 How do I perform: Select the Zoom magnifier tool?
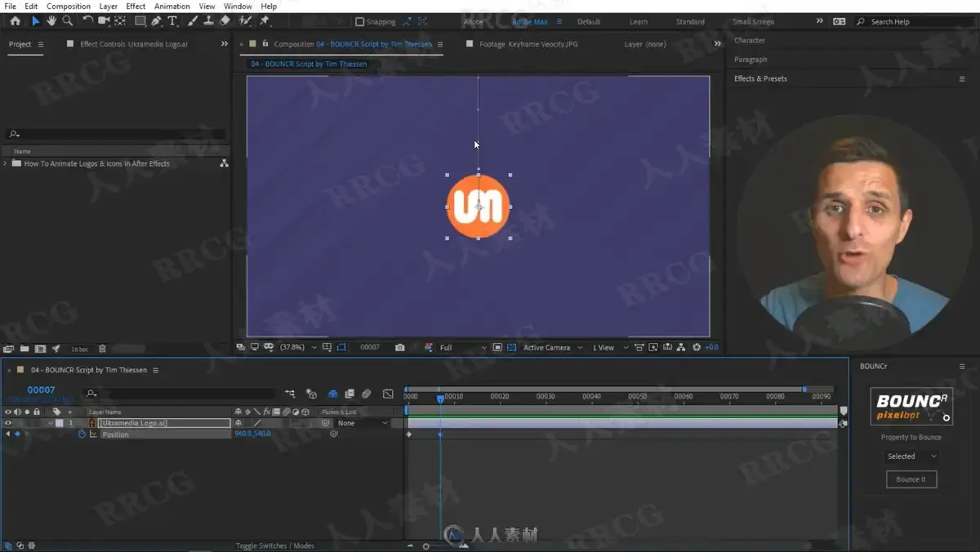pyautogui.click(x=67, y=21)
